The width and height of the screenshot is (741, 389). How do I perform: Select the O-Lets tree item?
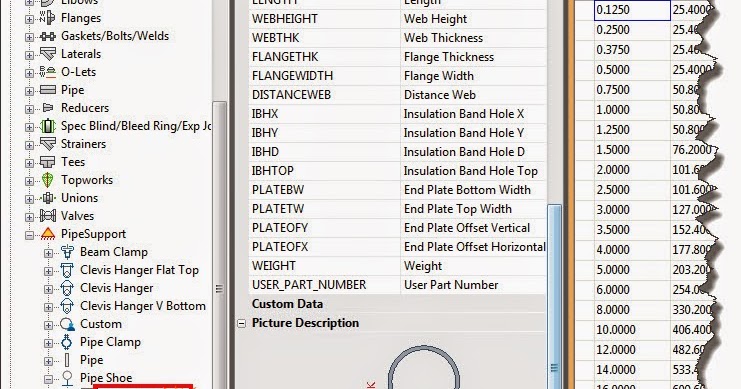[x=78, y=72]
